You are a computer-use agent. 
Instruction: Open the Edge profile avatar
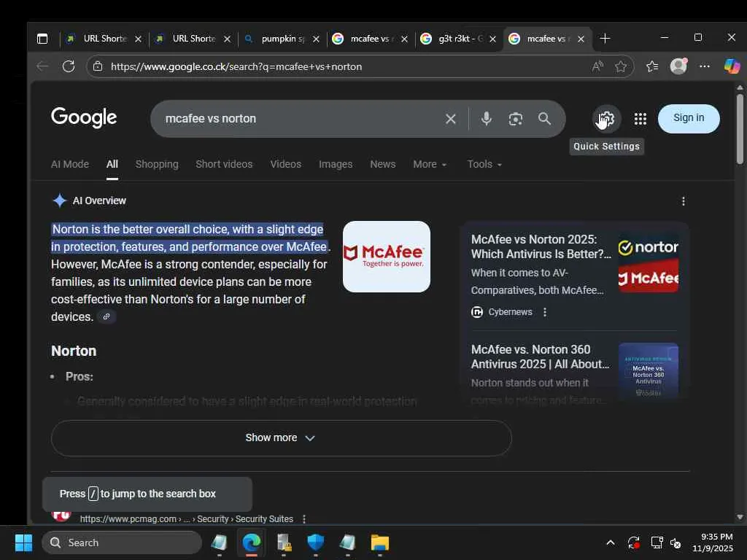[678, 66]
